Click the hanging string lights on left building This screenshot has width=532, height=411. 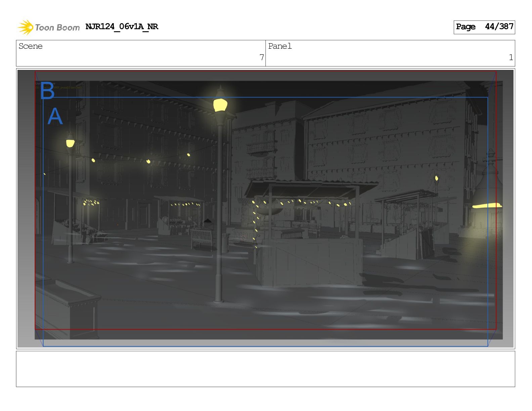tap(148, 161)
